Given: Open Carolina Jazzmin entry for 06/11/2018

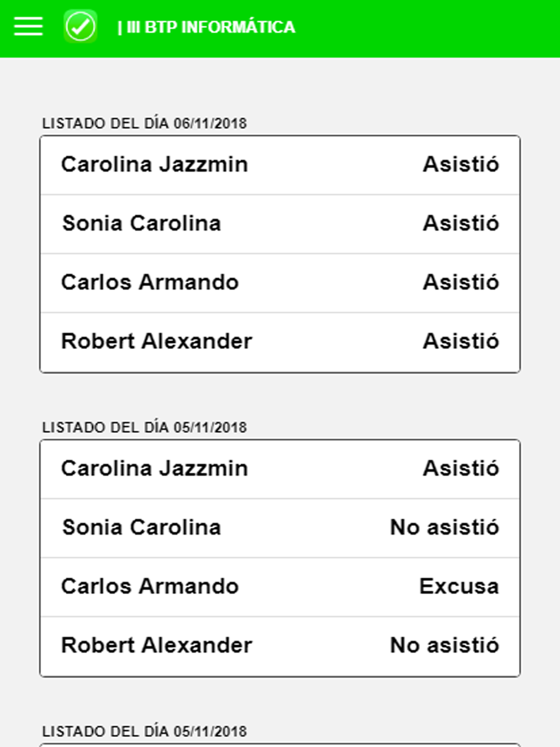Looking at the screenshot, I should click(280, 165).
